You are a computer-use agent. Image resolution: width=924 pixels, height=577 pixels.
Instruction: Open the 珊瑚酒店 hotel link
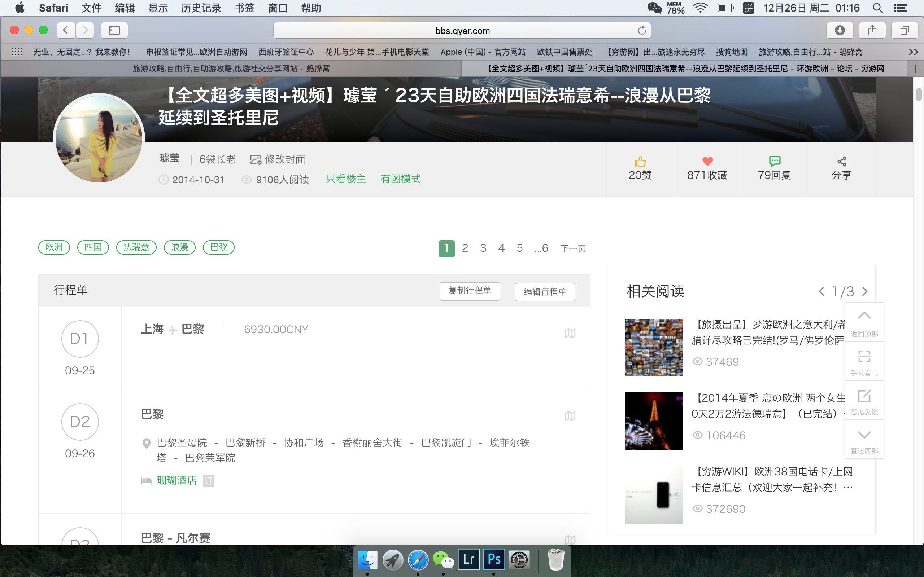coord(177,480)
